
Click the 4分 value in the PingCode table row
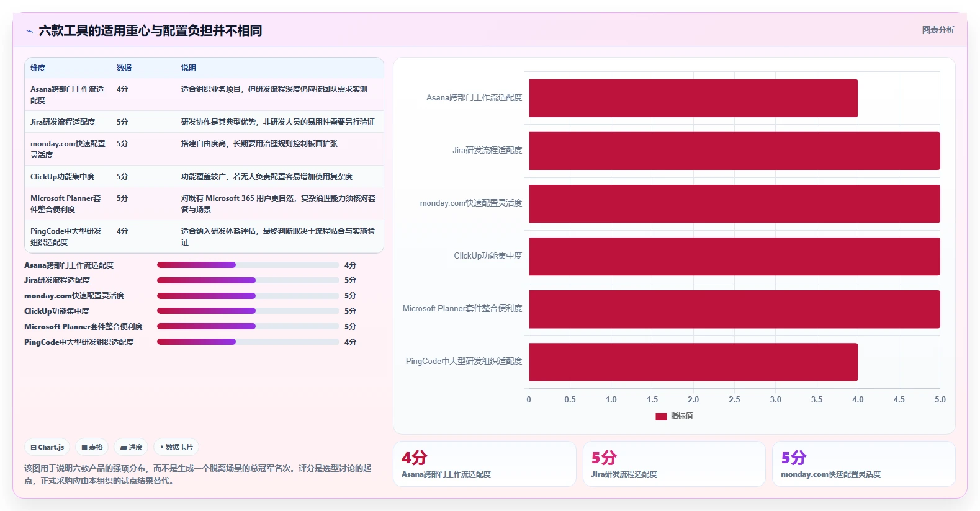[122, 231]
